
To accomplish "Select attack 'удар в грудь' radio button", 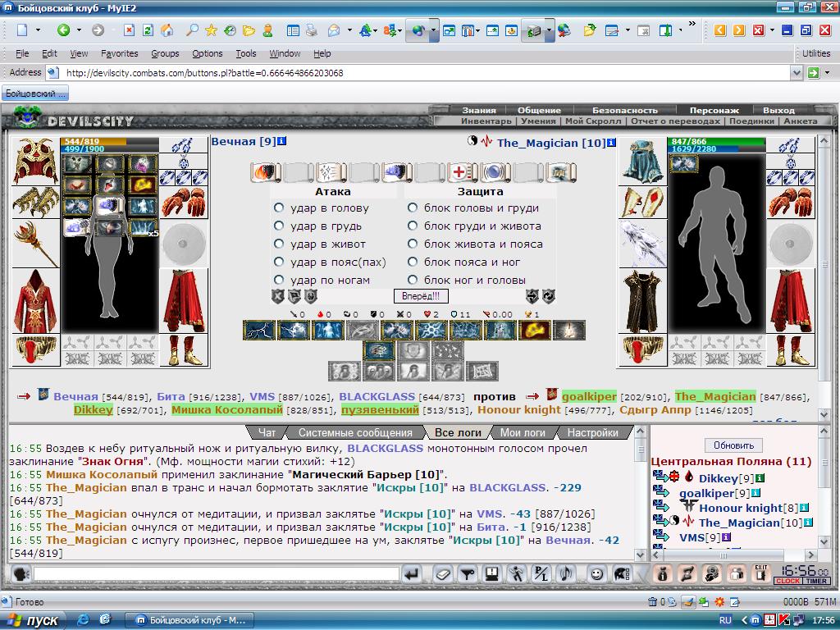I will [279, 226].
